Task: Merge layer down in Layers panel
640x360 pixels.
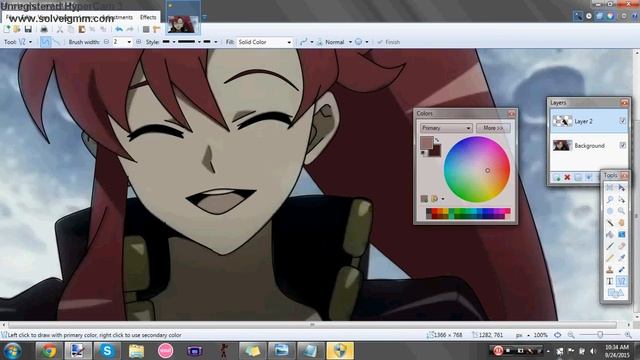Action: pos(588,178)
